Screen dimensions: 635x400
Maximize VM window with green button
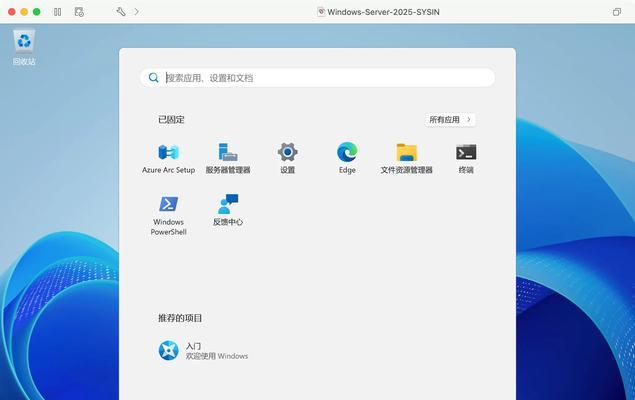[36, 12]
